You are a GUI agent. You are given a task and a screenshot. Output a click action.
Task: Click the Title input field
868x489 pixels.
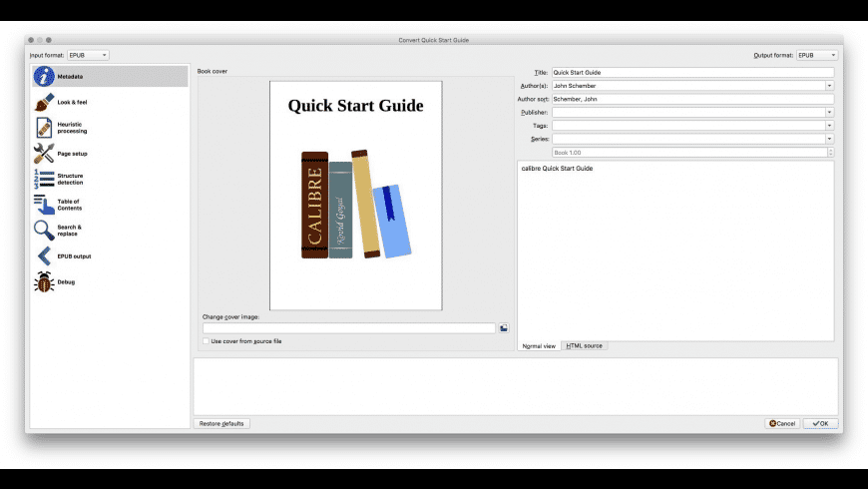pos(692,73)
